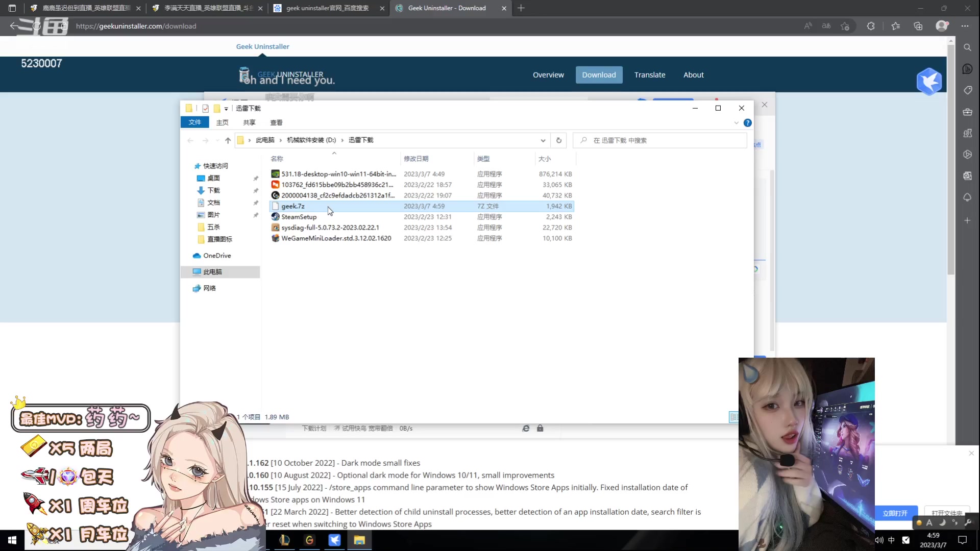This screenshot has width=980, height=551.
Task: Click 机械软件安装 (D:) in the path
Action: (x=311, y=140)
